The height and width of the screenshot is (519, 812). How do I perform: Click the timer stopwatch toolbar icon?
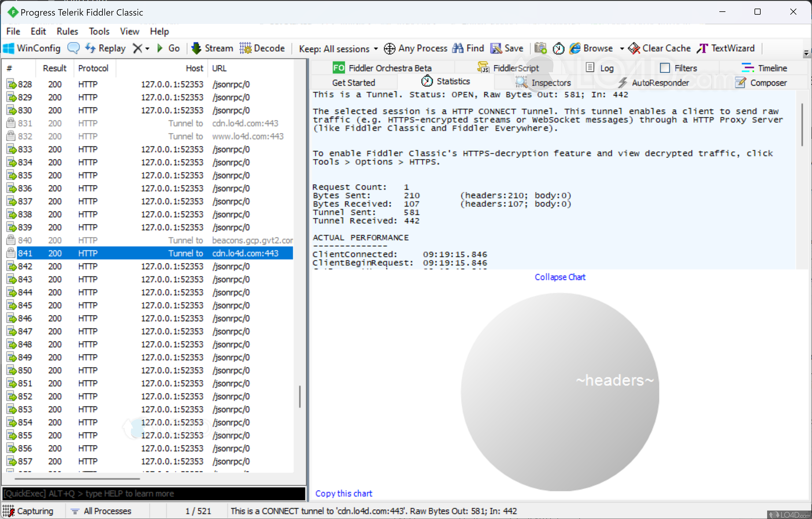tap(558, 49)
